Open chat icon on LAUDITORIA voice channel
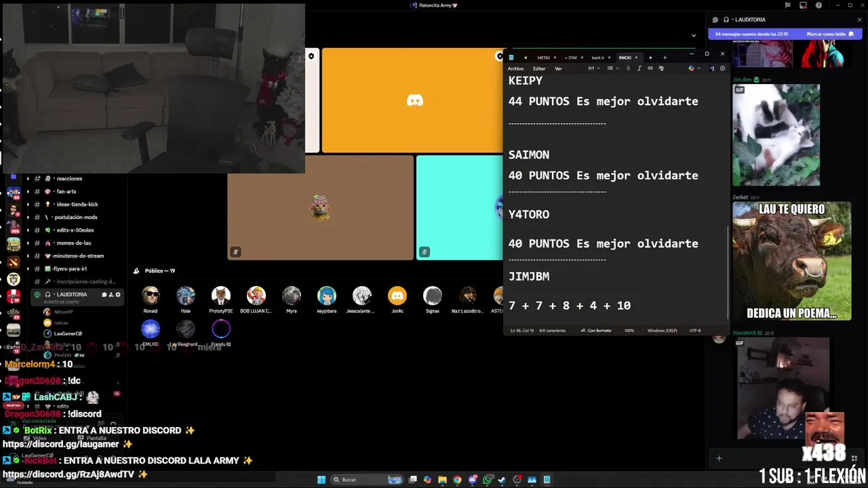The width and height of the screenshot is (868, 488). (104, 295)
